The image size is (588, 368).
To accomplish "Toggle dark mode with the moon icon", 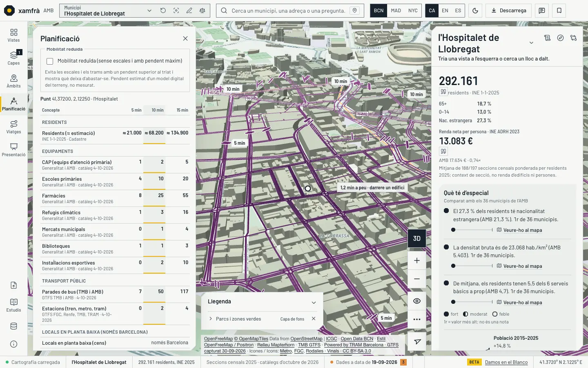I will pos(475,11).
